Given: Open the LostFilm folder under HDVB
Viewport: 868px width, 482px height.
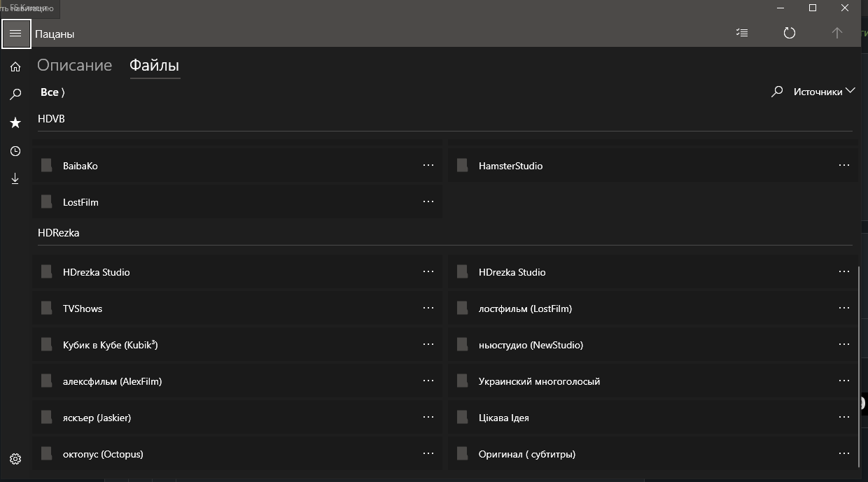Looking at the screenshot, I should tap(80, 202).
